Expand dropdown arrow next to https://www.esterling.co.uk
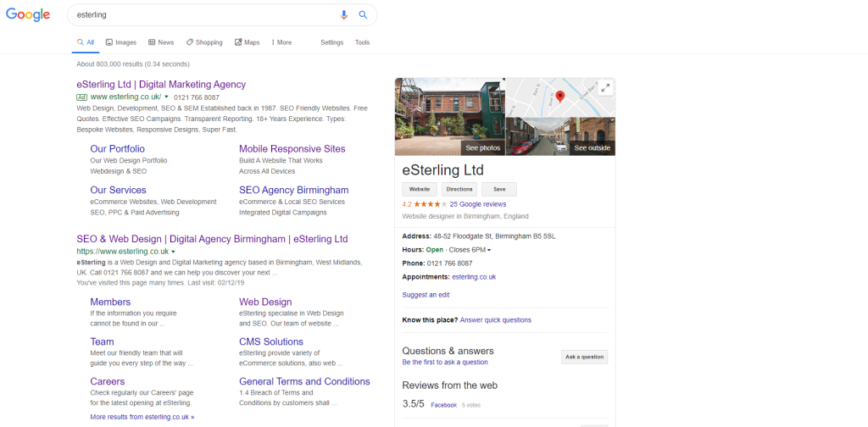 pos(173,252)
